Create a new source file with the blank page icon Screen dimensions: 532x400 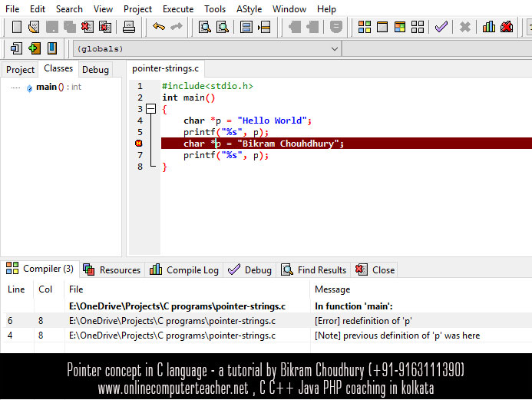click(17, 27)
